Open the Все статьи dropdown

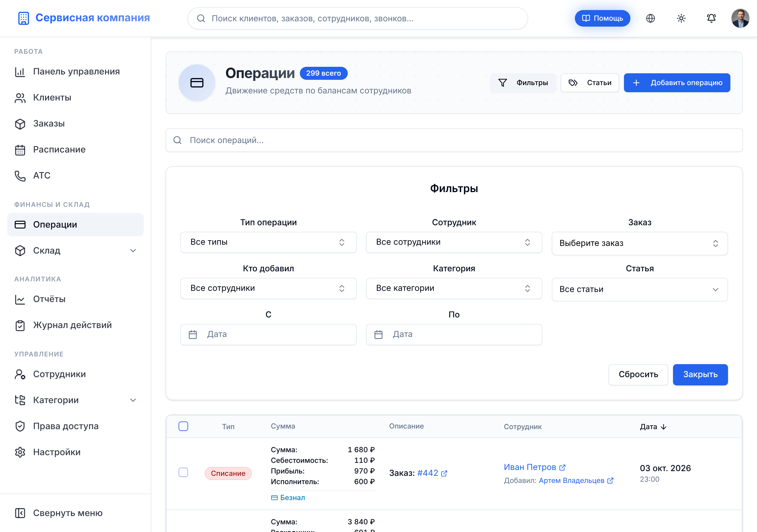pyautogui.click(x=640, y=289)
